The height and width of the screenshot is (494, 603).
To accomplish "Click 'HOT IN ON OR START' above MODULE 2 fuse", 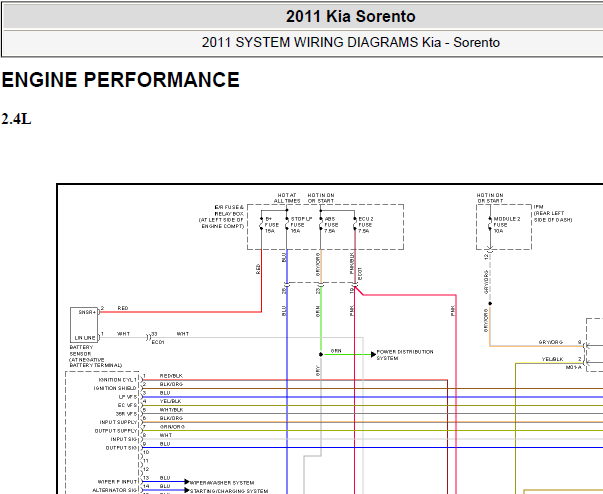I will [490, 198].
